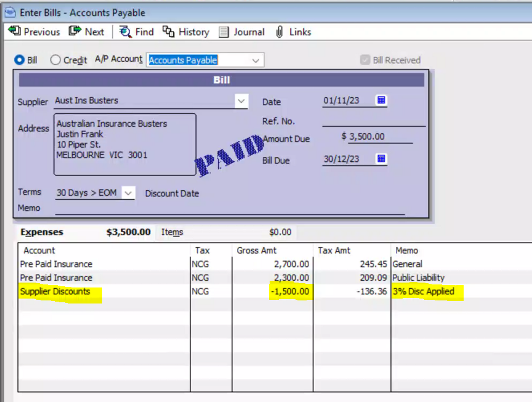This screenshot has width=532, height=402.
Task: Click NCG tax code in Supplier Discounts row
Action: click(200, 291)
